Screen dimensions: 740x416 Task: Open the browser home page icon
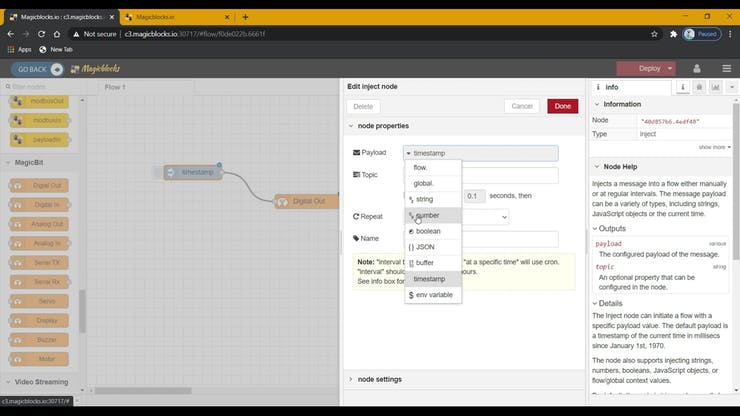click(57, 34)
